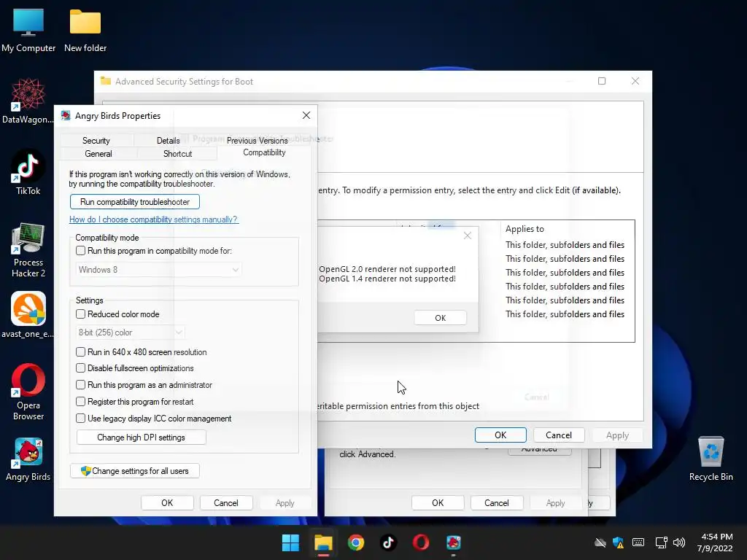This screenshot has height=560, width=747.
Task: Open 'How do I choose compatibility settings manually?' link
Action: 153,219
